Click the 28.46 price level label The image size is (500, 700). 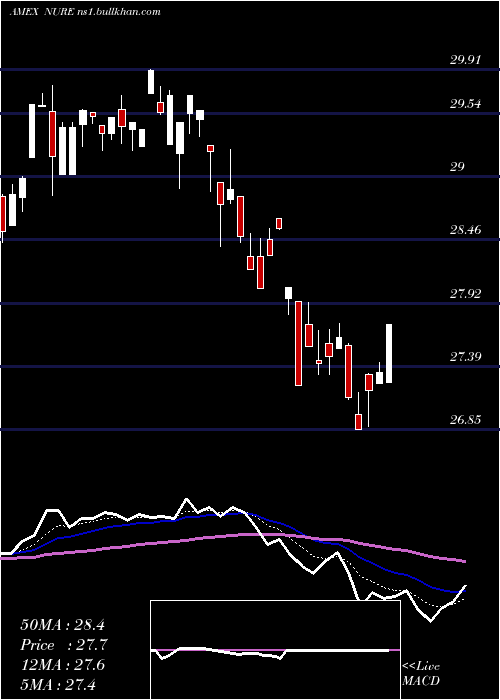[x=465, y=230]
